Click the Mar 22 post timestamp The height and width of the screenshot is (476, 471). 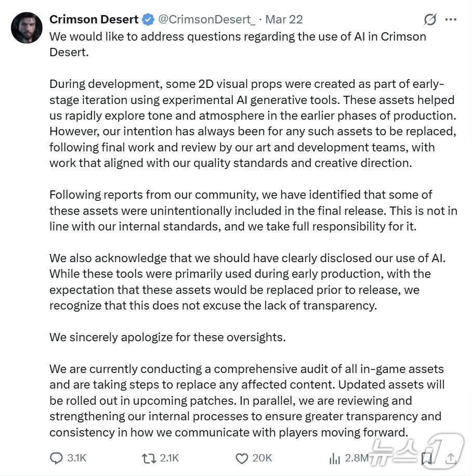click(x=284, y=20)
